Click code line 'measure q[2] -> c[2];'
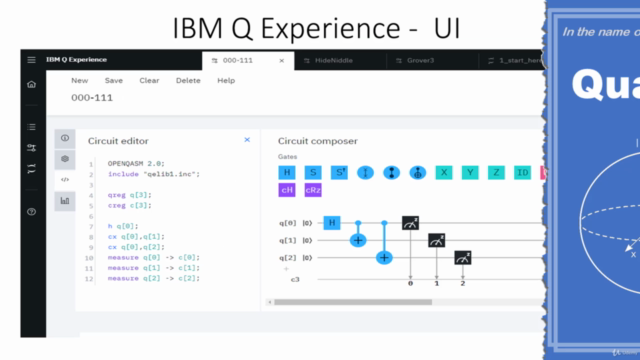 click(154, 278)
